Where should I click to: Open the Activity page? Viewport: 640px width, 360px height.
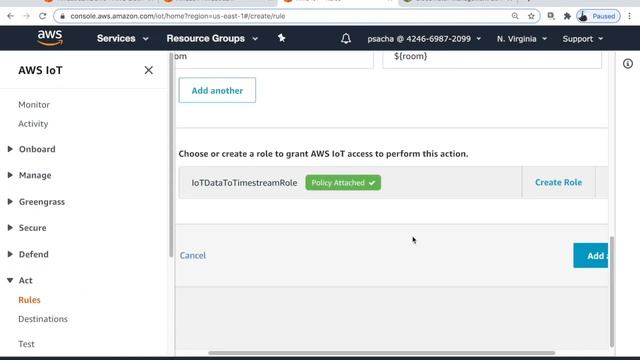tap(33, 124)
